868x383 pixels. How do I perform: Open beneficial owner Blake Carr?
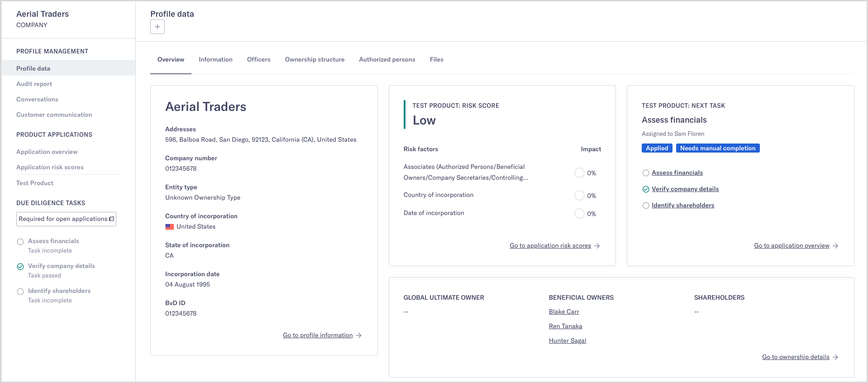[564, 311]
